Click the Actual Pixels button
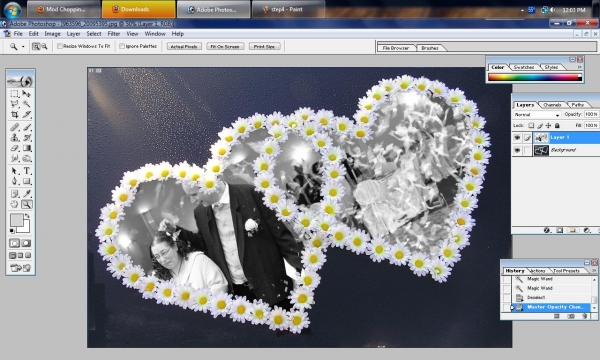Screen dimensions: 600x360 (184, 46)
